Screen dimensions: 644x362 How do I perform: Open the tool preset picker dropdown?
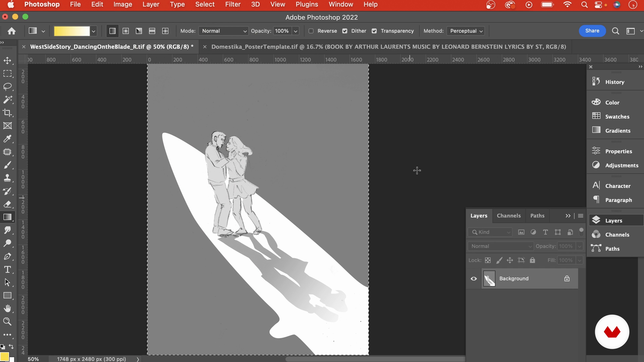(43, 31)
